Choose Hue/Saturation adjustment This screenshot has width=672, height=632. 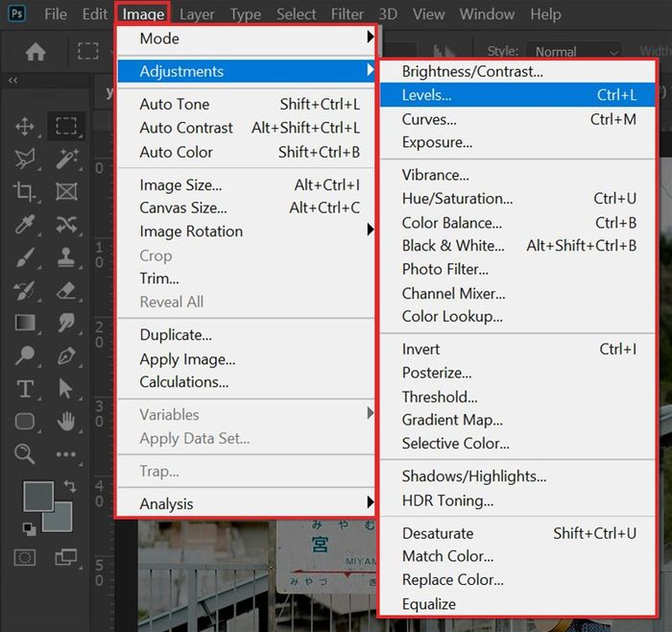pos(517,199)
